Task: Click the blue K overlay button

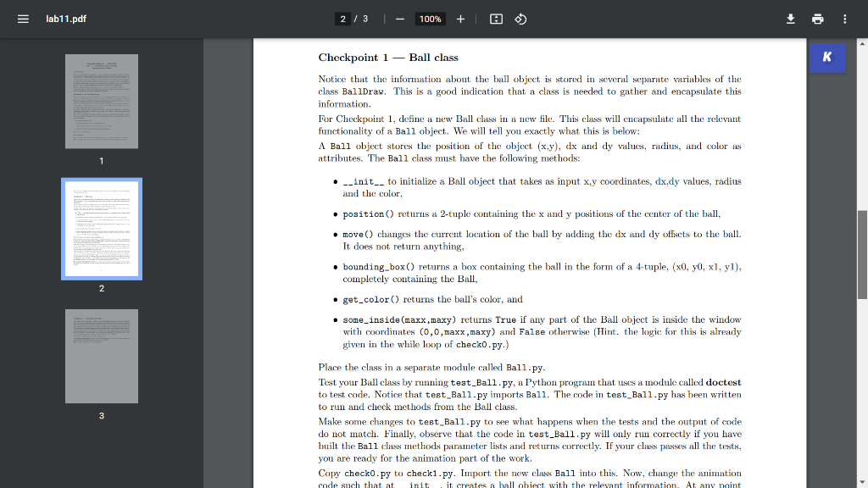Action: (x=826, y=58)
